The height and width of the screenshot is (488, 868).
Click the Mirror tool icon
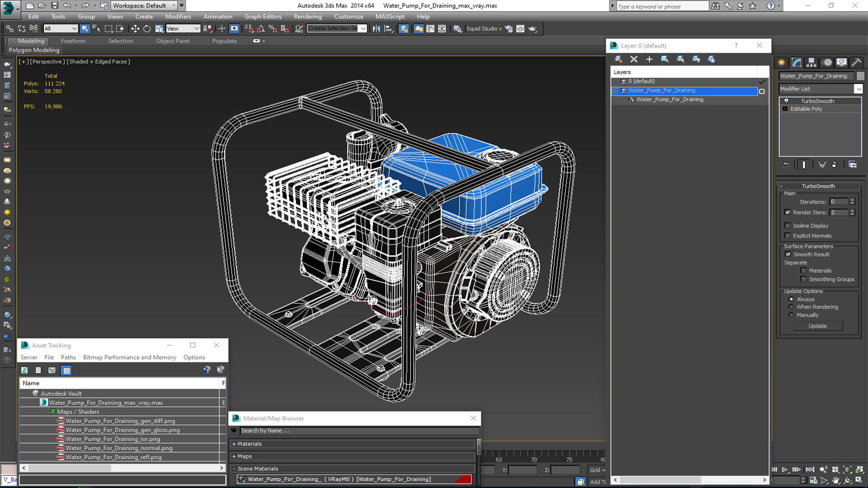point(377,28)
